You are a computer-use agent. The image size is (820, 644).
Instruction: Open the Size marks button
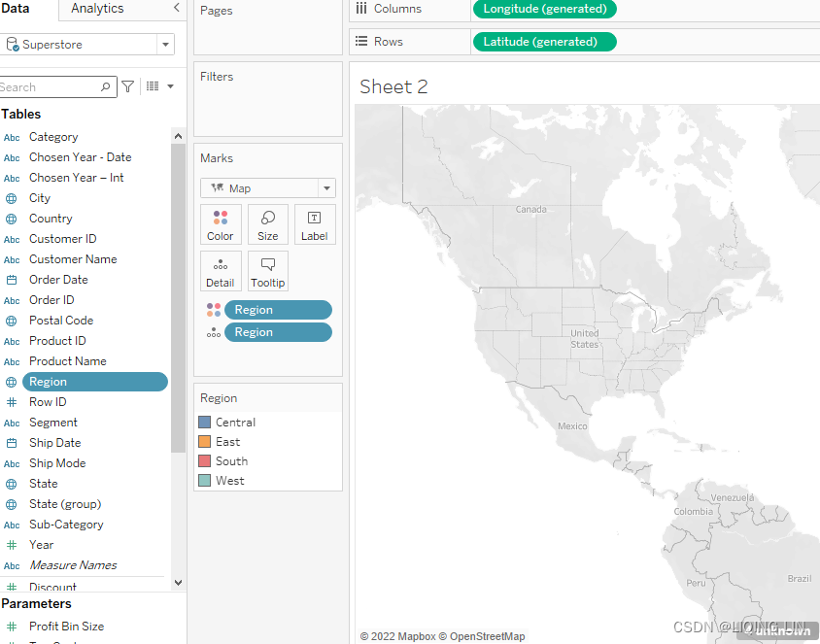coord(268,224)
